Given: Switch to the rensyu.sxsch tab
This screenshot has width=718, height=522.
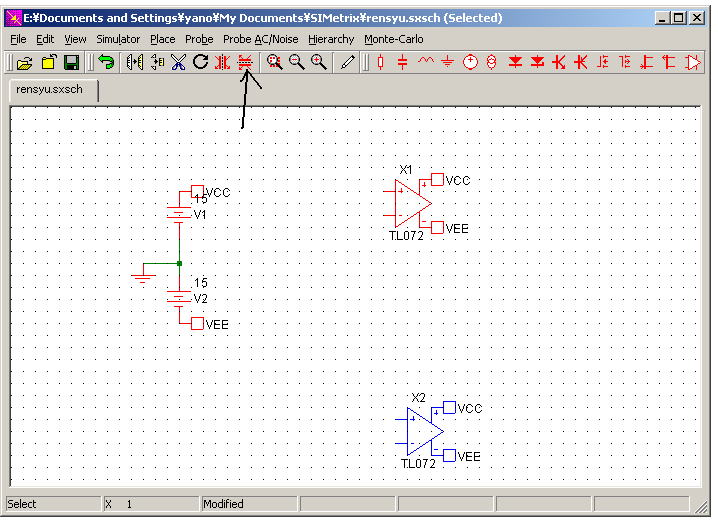Looking at the screenshot, I should [54, 90].
